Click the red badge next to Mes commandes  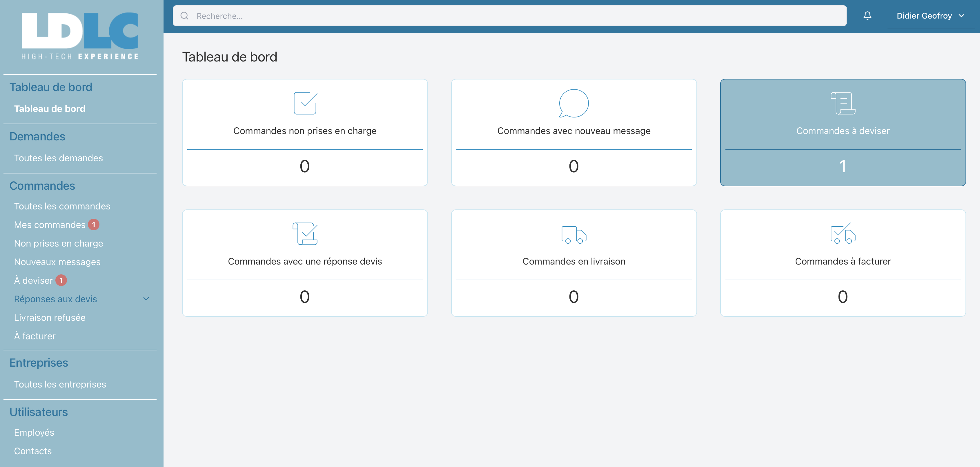(x=94, y=225)
